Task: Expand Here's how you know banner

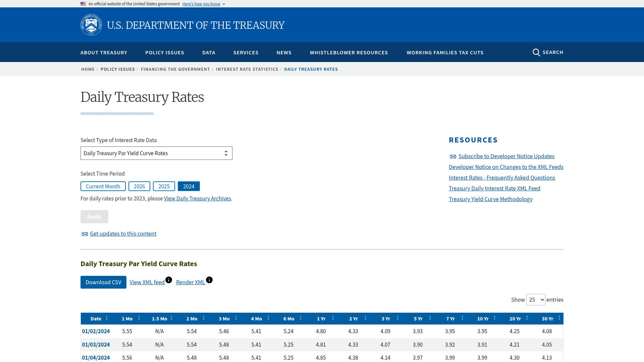Action: (204, 4)
